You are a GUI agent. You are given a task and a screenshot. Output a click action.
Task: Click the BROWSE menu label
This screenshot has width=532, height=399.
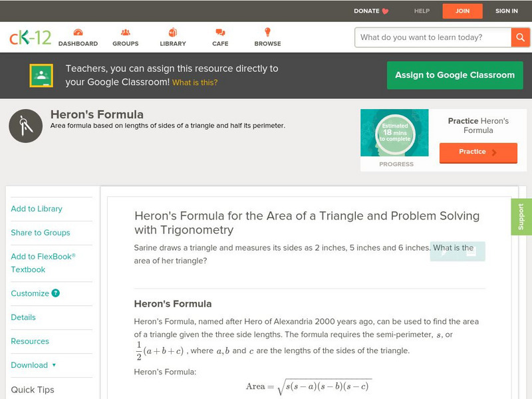point(268,44)
